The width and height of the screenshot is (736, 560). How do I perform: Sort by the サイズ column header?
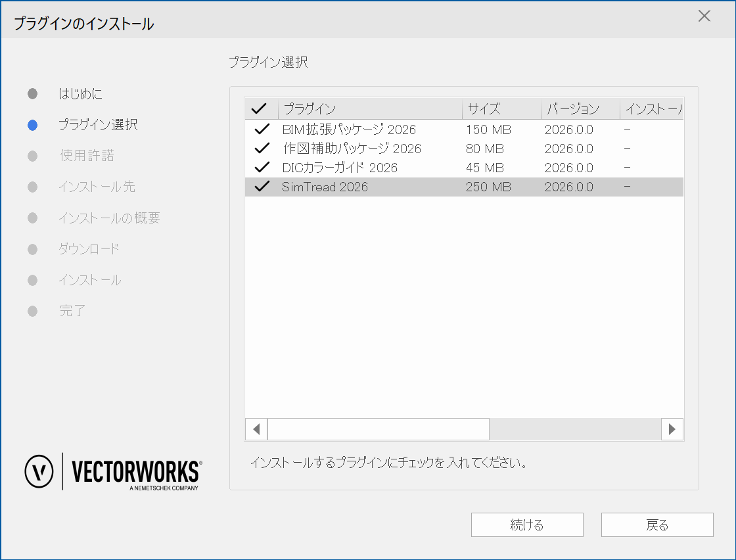coord(501,109)
